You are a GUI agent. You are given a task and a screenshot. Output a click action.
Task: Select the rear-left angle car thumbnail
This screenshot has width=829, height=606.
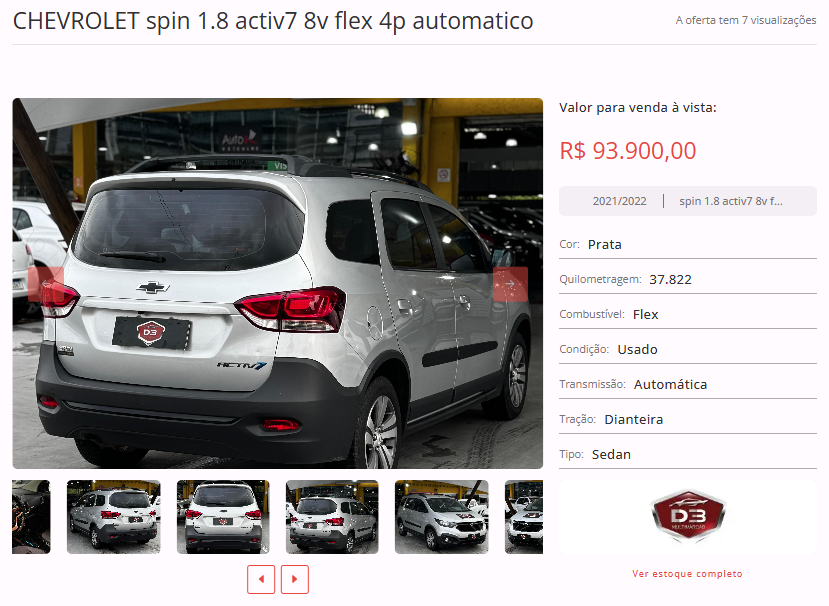(x=114, y=517)
